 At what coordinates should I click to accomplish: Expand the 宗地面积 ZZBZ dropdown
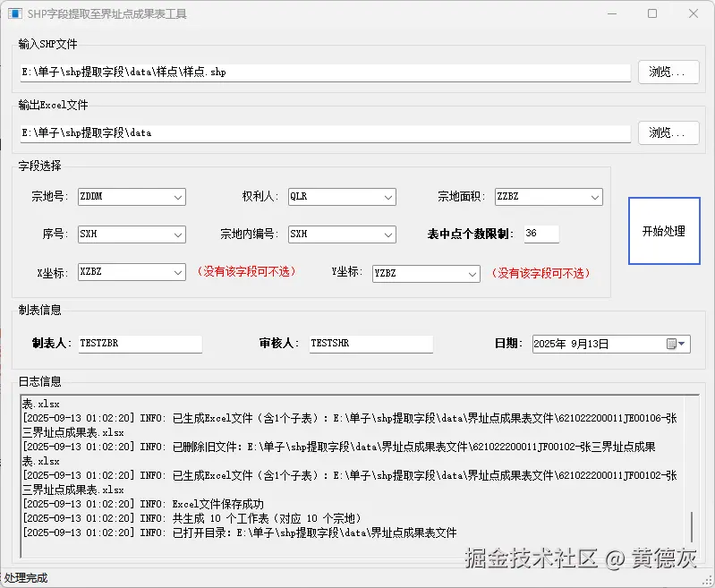[594, 197]
